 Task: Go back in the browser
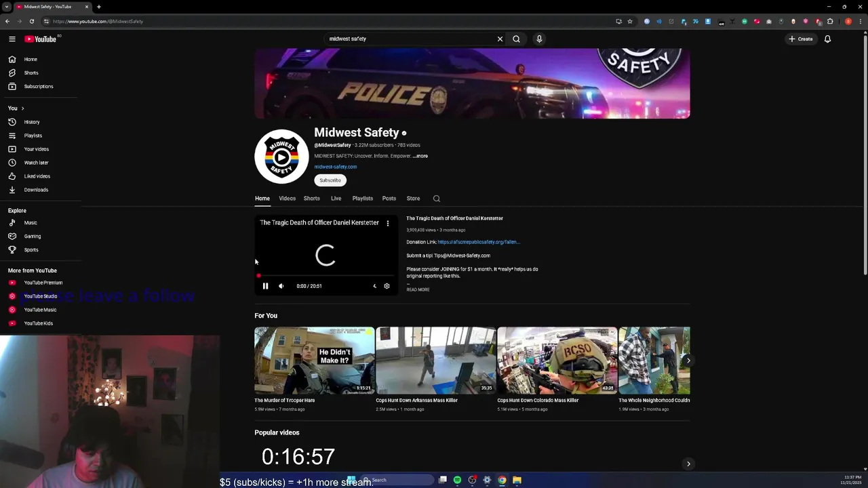click(7, 21)
